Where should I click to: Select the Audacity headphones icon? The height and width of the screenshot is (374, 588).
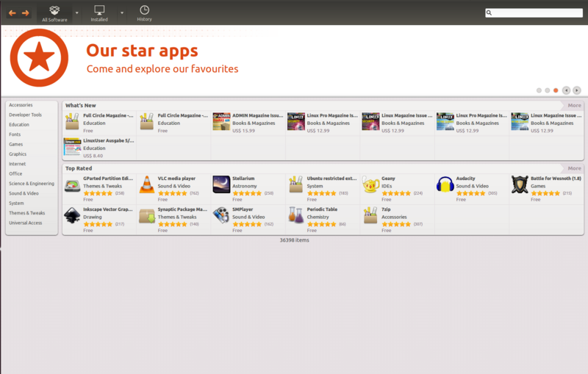pos(445,184)
